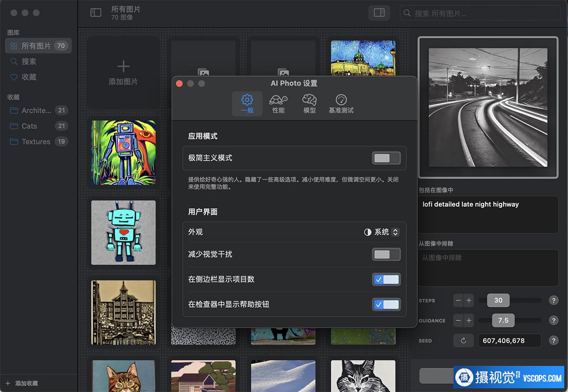Increase STEPS with the plus stepper
568x392 pixels.
tap(469, 301)
